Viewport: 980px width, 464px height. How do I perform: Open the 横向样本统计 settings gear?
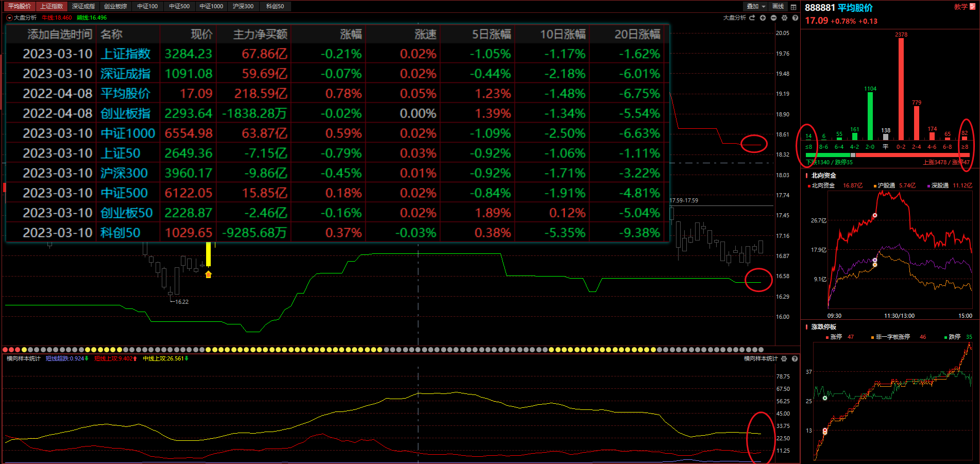784,358
